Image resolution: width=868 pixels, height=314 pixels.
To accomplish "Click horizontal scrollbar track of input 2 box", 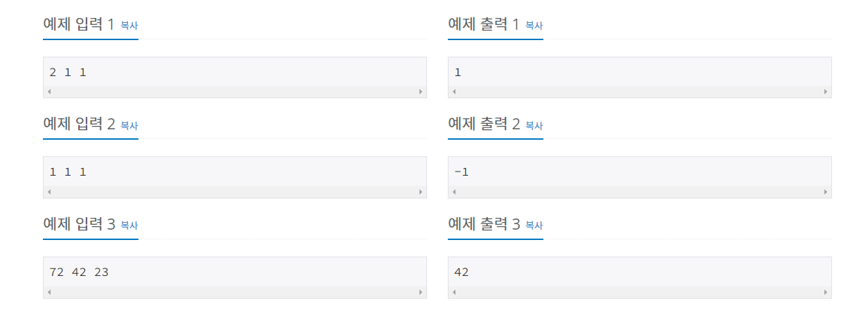I will click(235, 192).
